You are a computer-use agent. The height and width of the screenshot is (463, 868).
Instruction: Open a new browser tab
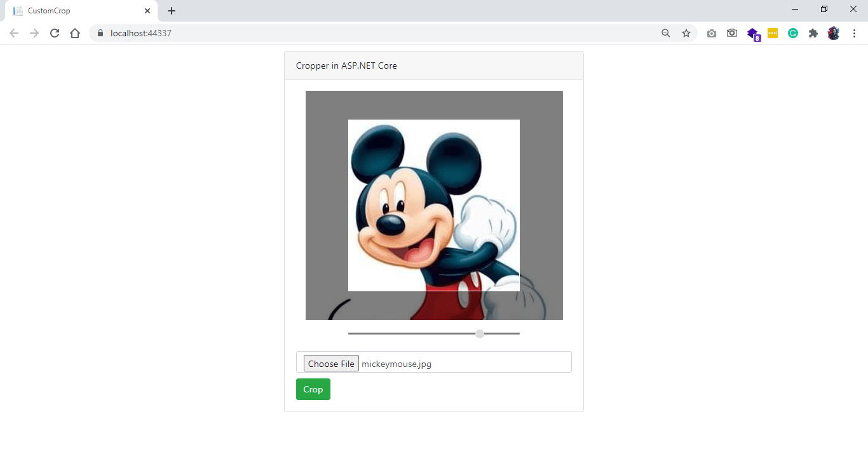pos(172,11)
